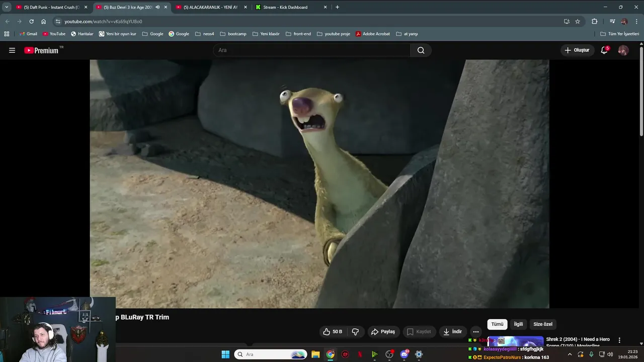The width and height of the screenshot is (644, 362).
Task: Dislike the video with thumbs down
Action: pyautogui.click(x=355, y=332)
